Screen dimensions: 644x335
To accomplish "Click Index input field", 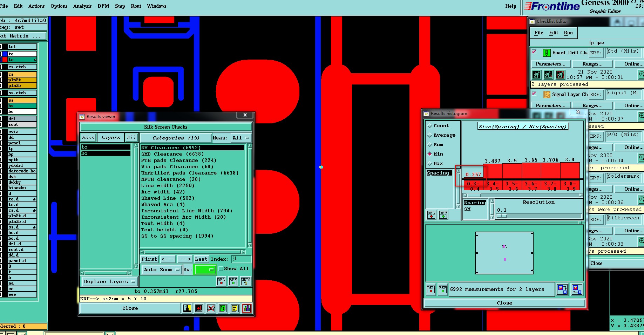I will (242, 259).
